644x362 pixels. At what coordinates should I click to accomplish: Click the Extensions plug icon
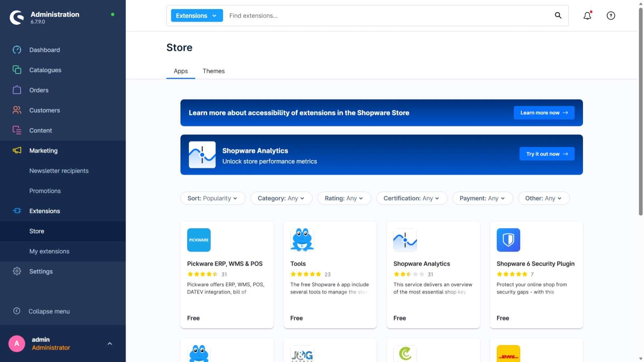(17, 211)
